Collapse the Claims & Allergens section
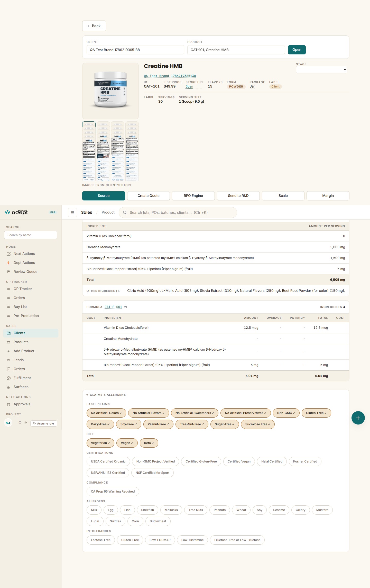Image resolution: width=370 pixels, height=588 pixels. point(106,395)
